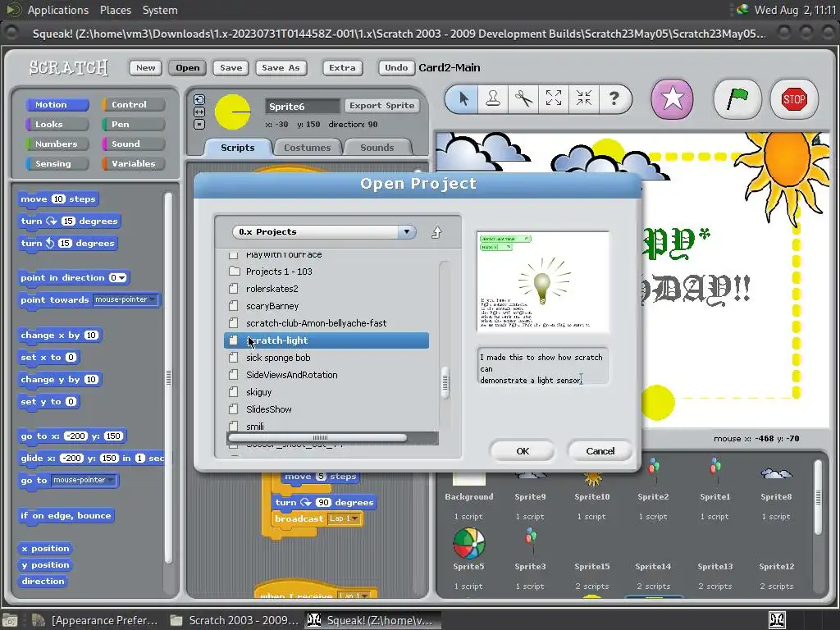Go up one folder level arrow
Viewport: 840px width, 630px height.
436,232
